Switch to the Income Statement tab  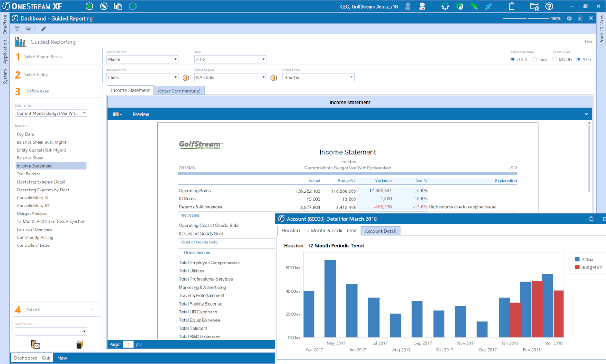[130, 90]
